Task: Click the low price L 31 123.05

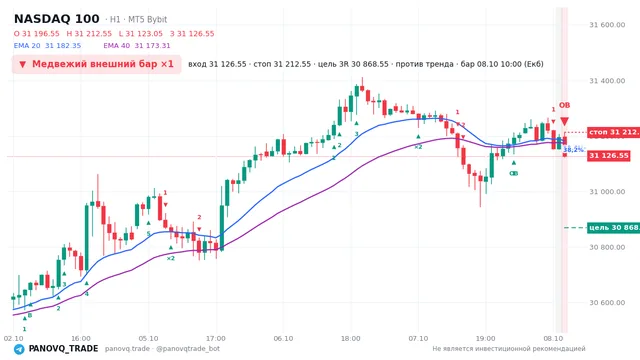Action: 141,33
